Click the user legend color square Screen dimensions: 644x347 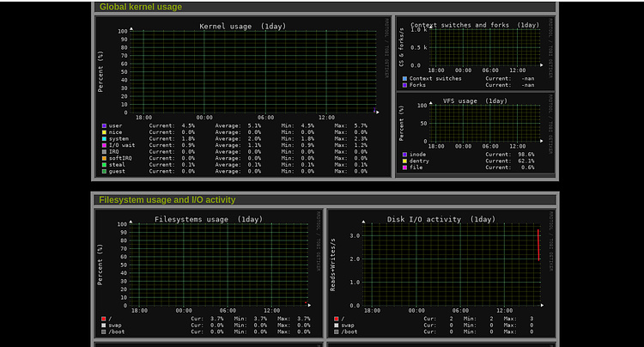pos(104,125)
